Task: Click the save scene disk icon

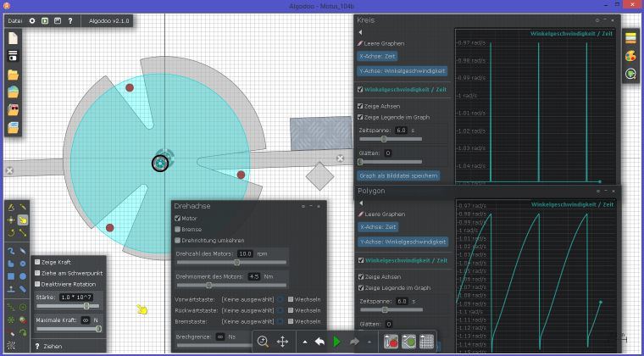Action: (14, 56)
